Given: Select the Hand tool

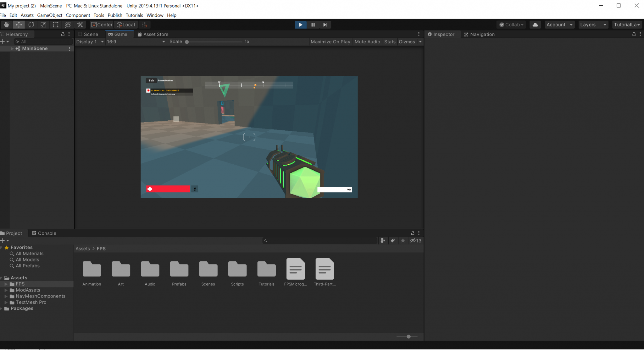Looking at the screenshot, I should [x=6, y=25].
